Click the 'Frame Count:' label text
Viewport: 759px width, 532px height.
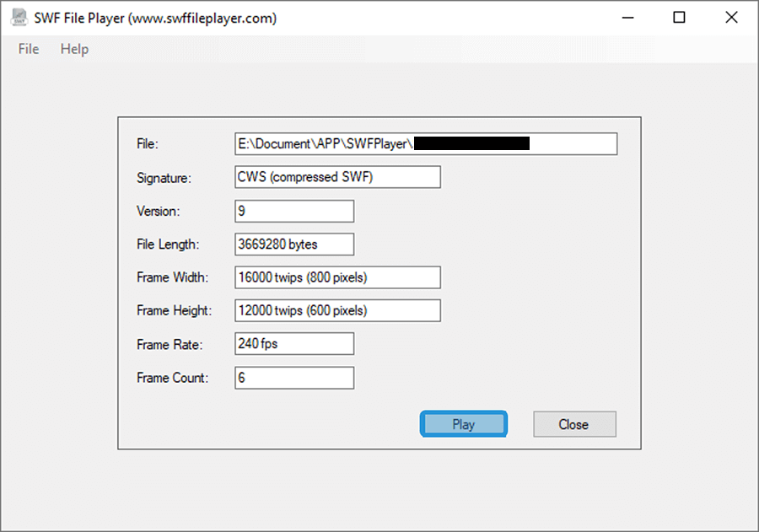click(172, 378)
